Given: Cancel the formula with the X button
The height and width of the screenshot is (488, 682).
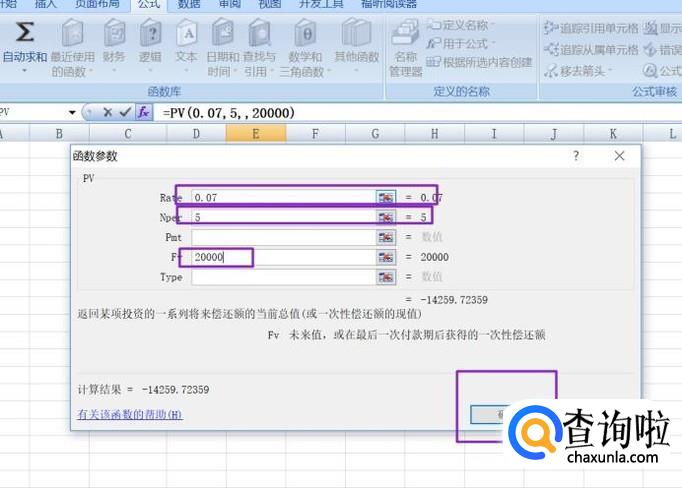Looking at the screenshot, I should tap(108, 113).
